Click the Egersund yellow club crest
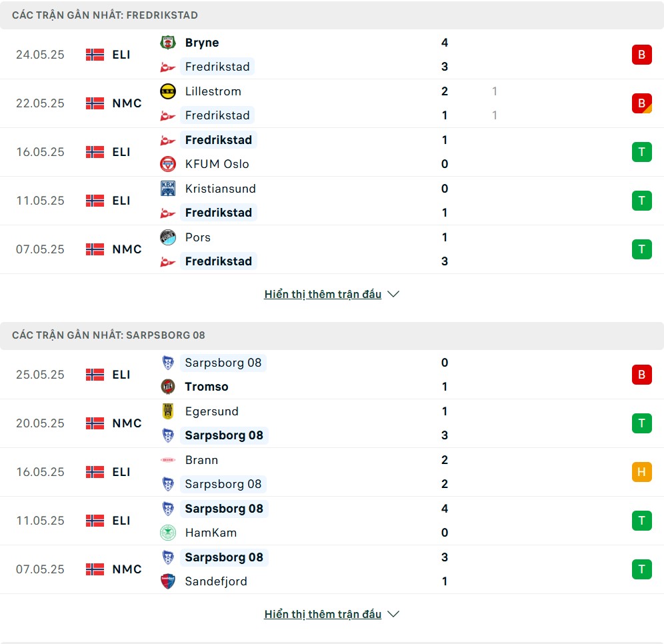 (168, 411)
